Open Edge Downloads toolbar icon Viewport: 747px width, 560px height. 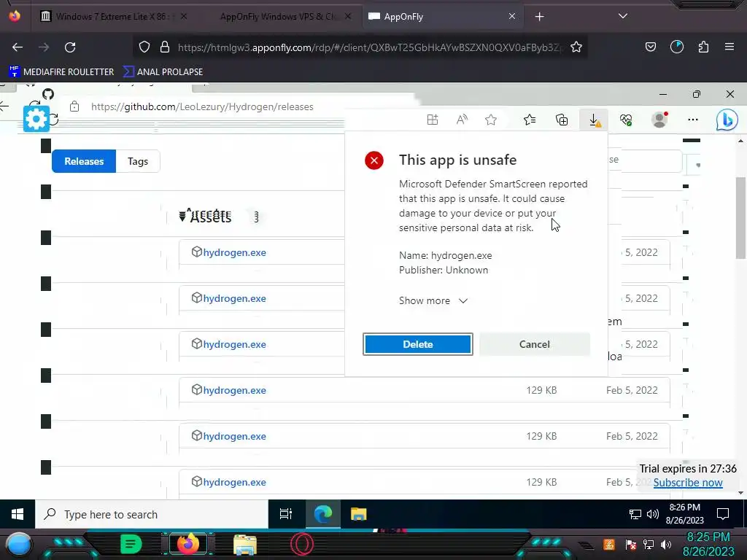(594, 120)
